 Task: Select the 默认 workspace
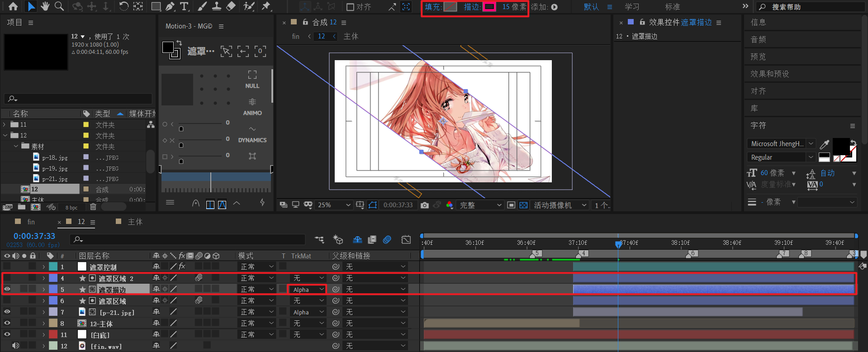[591, 7]
